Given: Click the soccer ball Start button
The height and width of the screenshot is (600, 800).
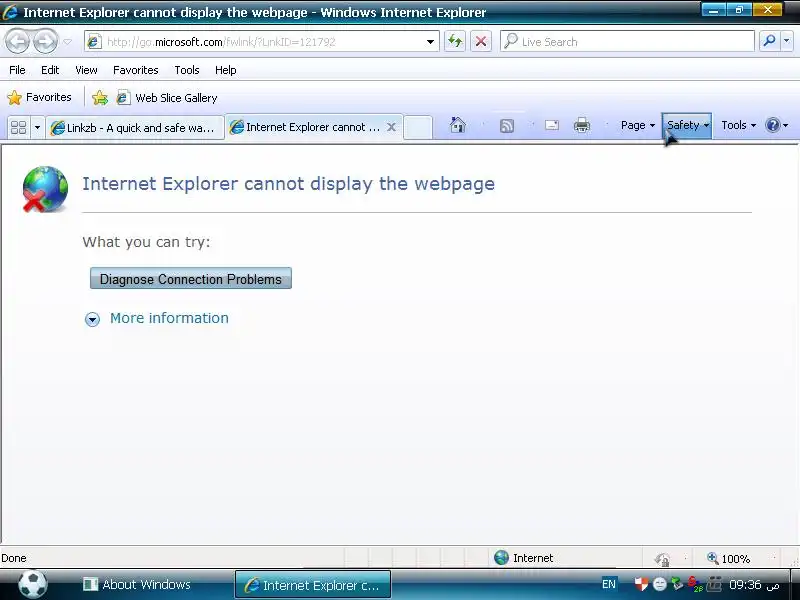Looking at the screenshot, I should (x=33, y=584).
